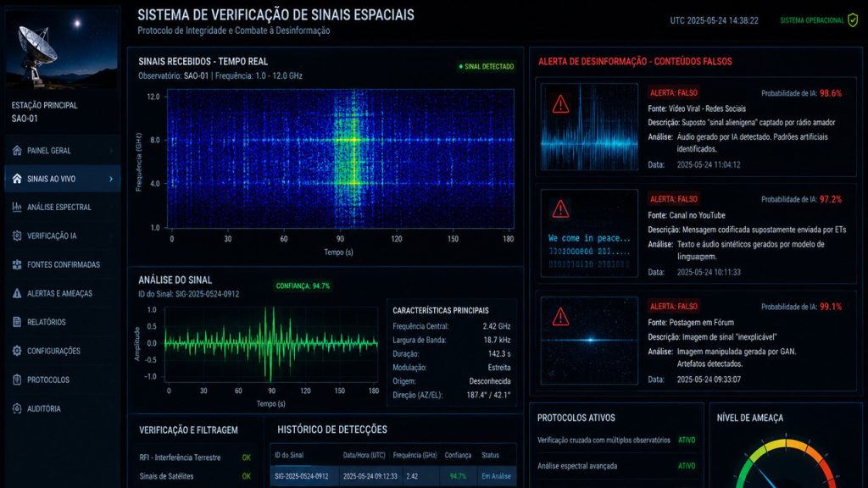The height and width of the screenshot is (488, 868).
Task: Click the Fontes Confirmadas icon
Action: pyautogui.click(x=17, y=264)
